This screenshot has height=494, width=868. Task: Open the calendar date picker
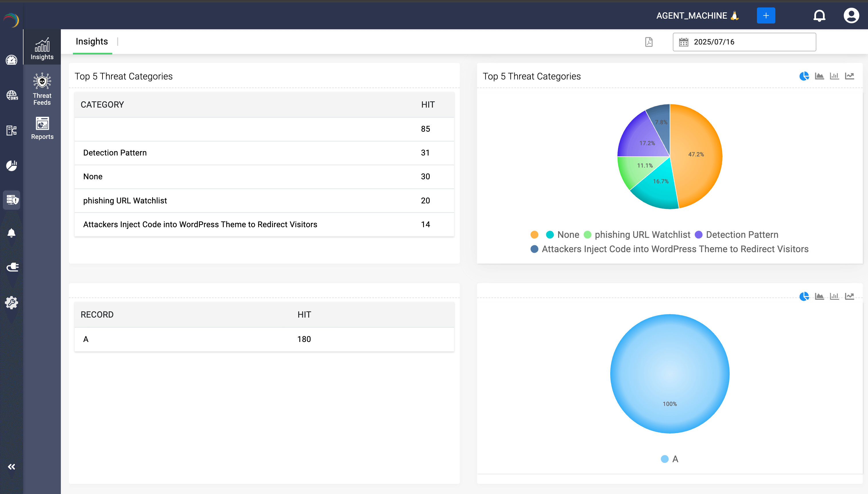pos(683,42)
